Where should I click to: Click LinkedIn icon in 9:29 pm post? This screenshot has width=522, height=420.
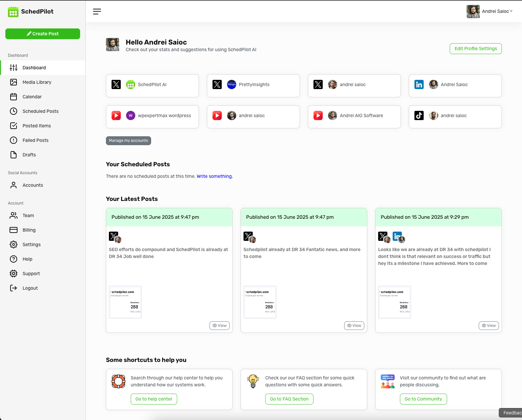397,236
